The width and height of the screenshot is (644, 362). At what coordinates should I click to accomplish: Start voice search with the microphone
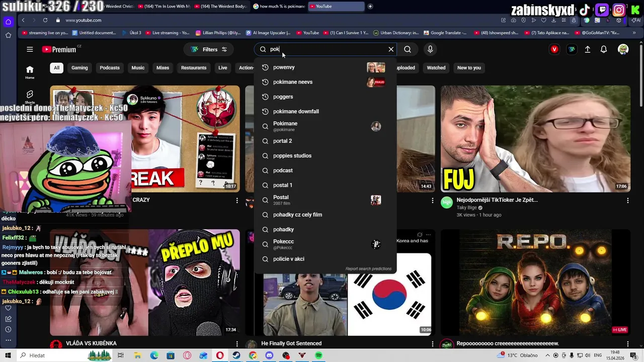430,49
